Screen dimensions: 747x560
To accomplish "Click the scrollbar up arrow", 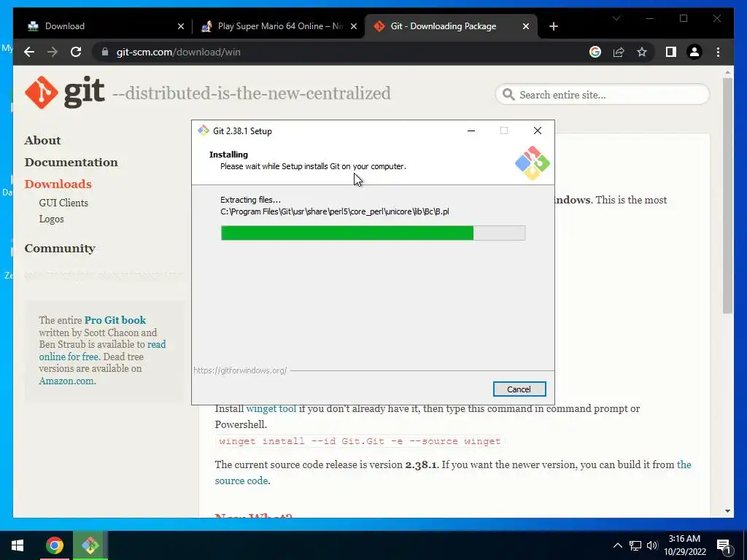I will pyautogui.click(x=727, y=73).
